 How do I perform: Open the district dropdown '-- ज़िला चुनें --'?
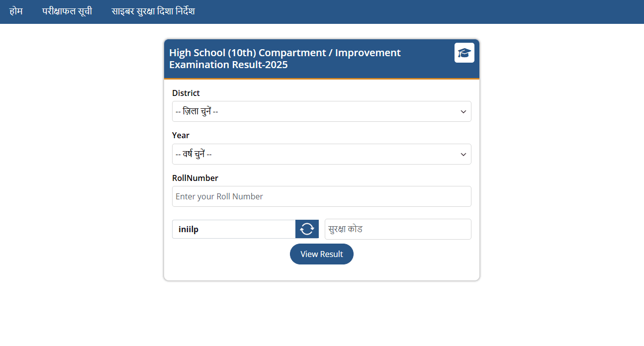pos(321,111)
